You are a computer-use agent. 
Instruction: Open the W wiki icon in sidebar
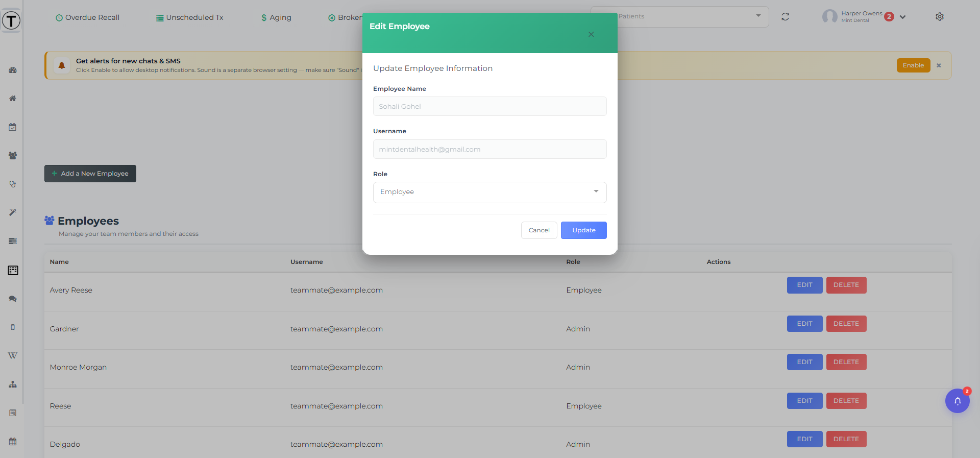tap(13, 355)
